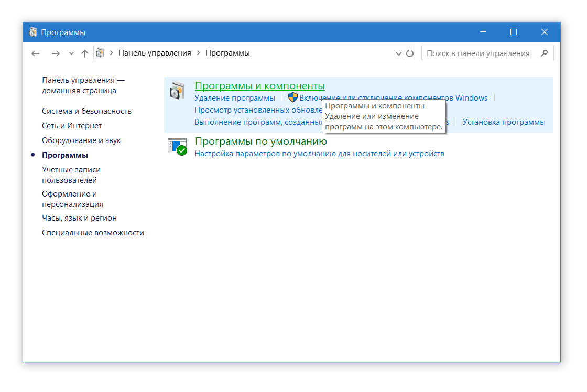Open the Система и безопасность category
Image resolution: width=587 pixels, height=392 pixels.
tap(86, 111)
